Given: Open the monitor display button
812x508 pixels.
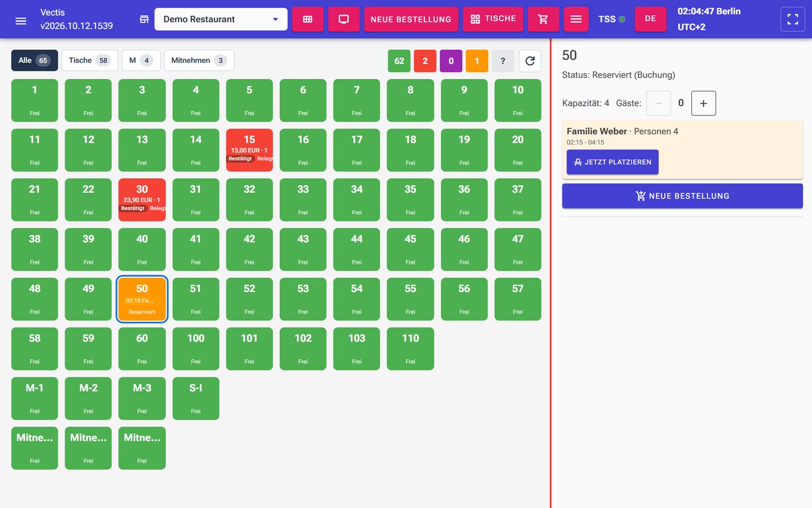Looking at the screenshot, I should point(344,19).
